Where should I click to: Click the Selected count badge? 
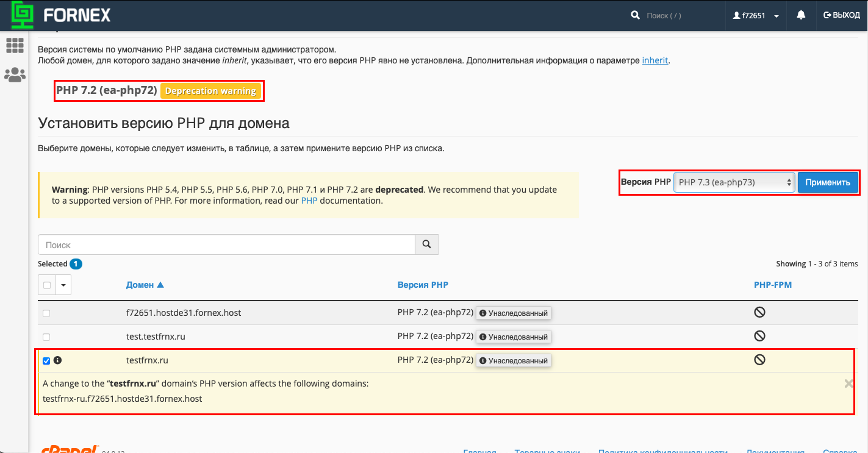[76, 264]
